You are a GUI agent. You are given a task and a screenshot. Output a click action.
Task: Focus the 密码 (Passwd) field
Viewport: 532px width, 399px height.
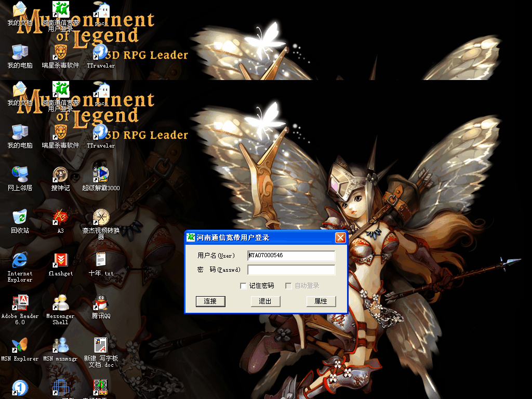[x=291, y=270]
